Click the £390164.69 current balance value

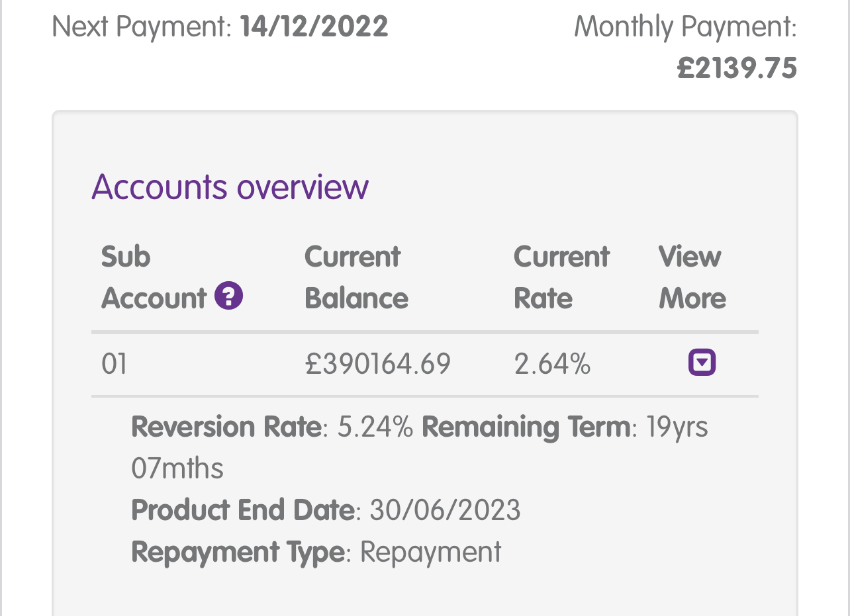coord(378,364)
